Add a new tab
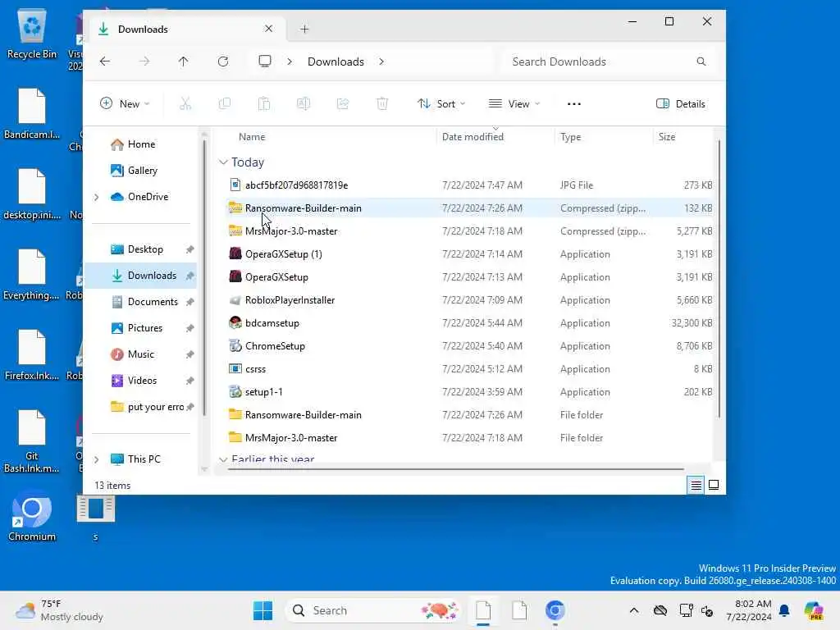This screenshot has height=630, width=840. click(x=304, y=29)
